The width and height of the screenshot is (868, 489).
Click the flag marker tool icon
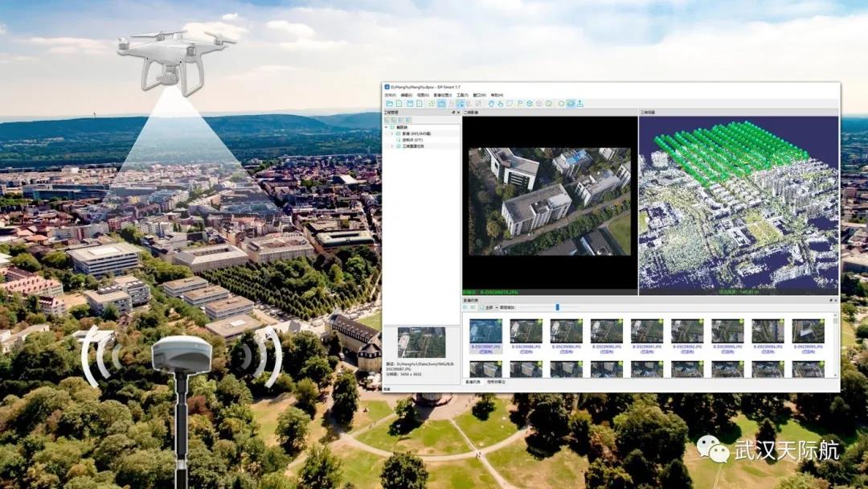tap(520, 104)
